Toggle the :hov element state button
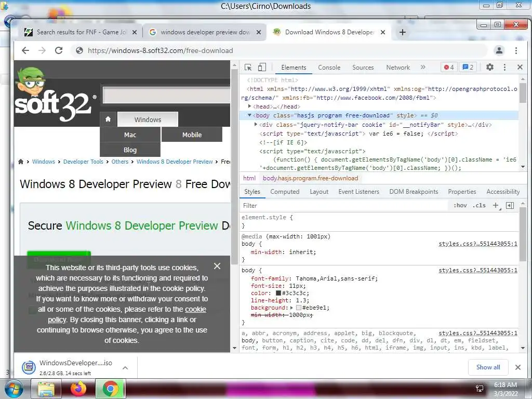This screenshot has height=399, width=532. click(x=460, y=205)
